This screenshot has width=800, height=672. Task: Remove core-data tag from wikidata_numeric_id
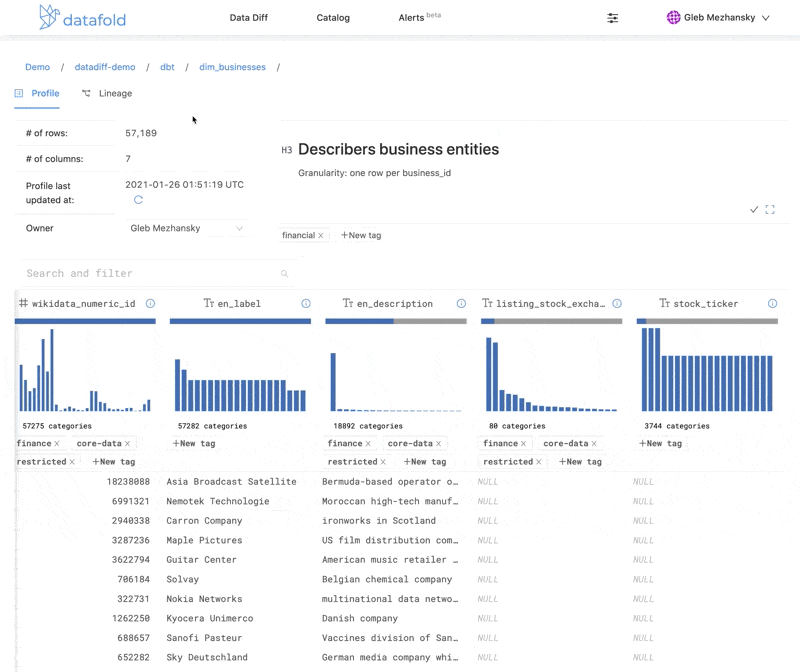pyautogui.click(x=127, y=443)
